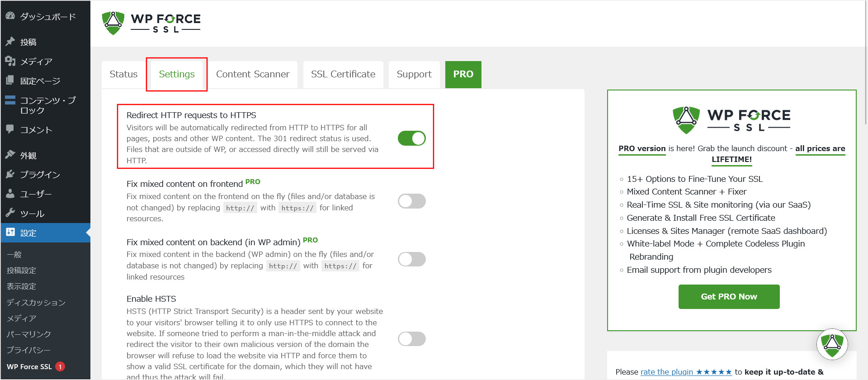Open the green PRO tab
Image resolution: width=868 pixels, height=380 pixels.
[463, 74]
